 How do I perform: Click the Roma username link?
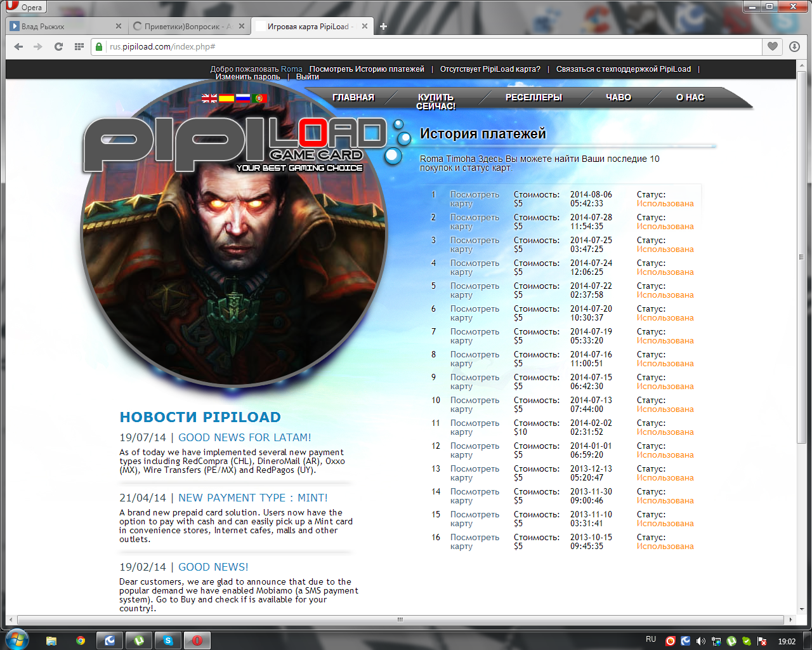point(292,69)
